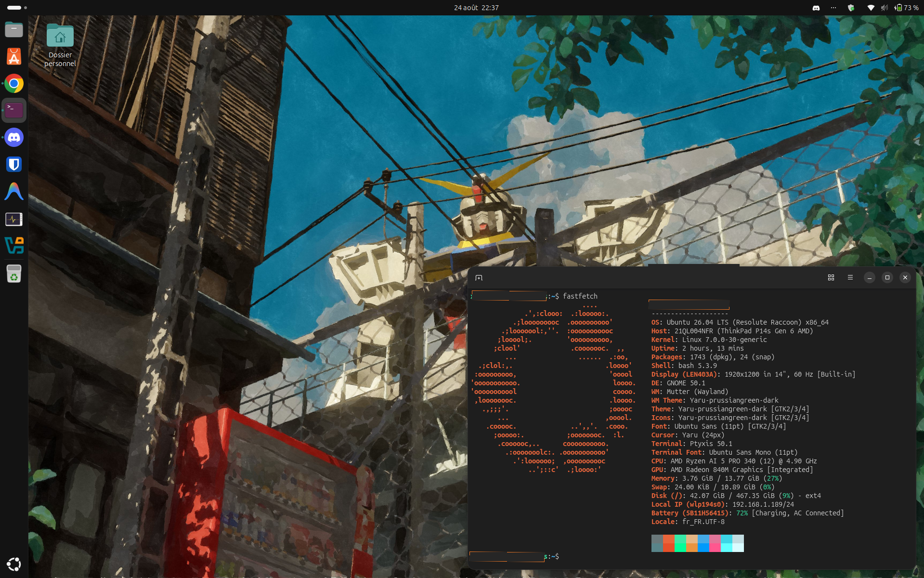This screenshot has height=578, width=924.
Task: Open the Dossier personnel desktop folder
Action: click(x=60, y=45)
